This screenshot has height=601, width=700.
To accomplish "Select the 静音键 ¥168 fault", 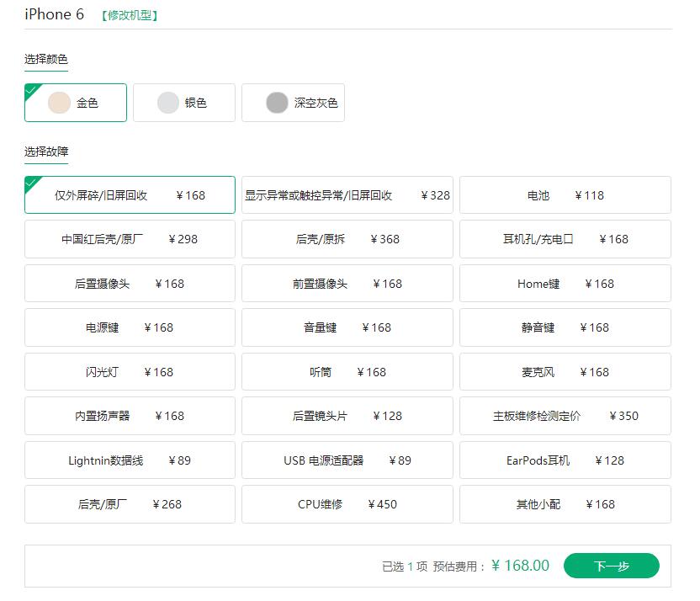I will click(565, 327).
